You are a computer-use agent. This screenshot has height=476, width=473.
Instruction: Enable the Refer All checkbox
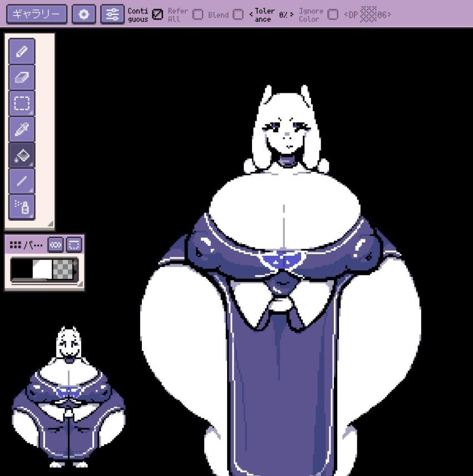coord(198,14)
